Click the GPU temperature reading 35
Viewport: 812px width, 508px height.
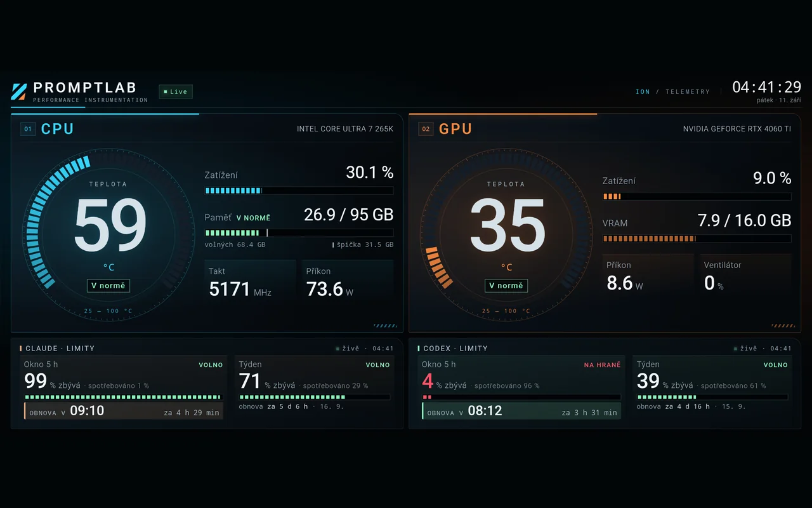click(x=508, y=225)
